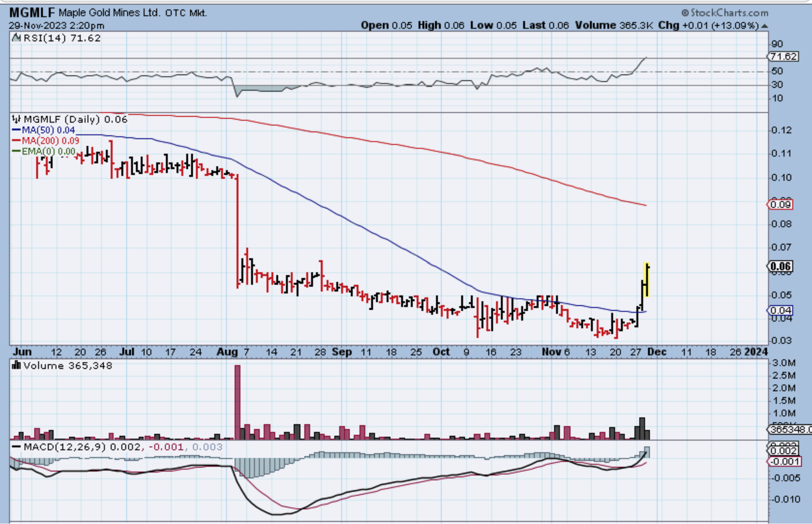This screenshot has height=524, width=812.
Task: Click the bold 0.06 last price tag
Action: pyautogui.click(x=780, y=266)
